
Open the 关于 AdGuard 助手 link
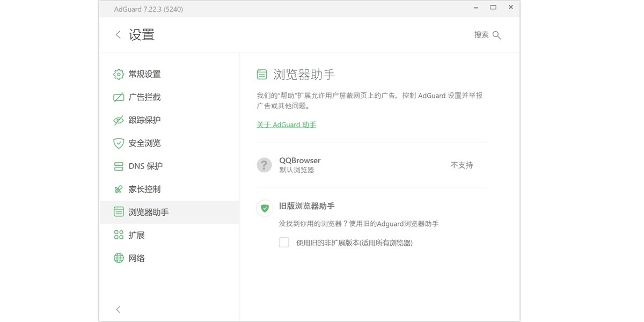click(286, 125)
